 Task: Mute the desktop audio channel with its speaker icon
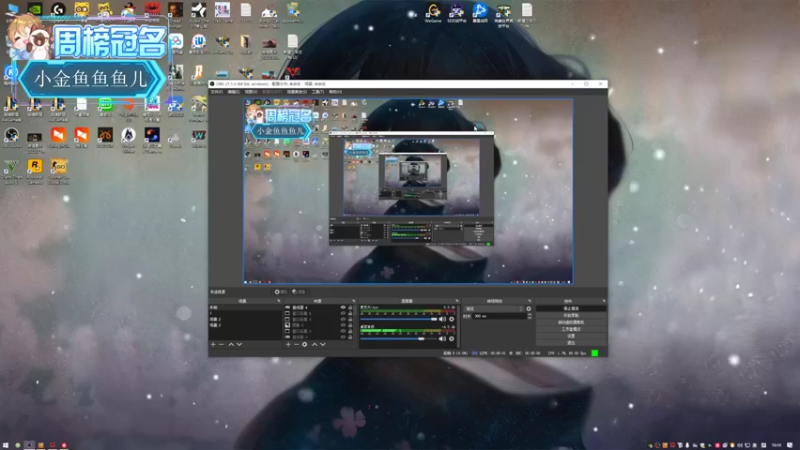pos(442,338)
